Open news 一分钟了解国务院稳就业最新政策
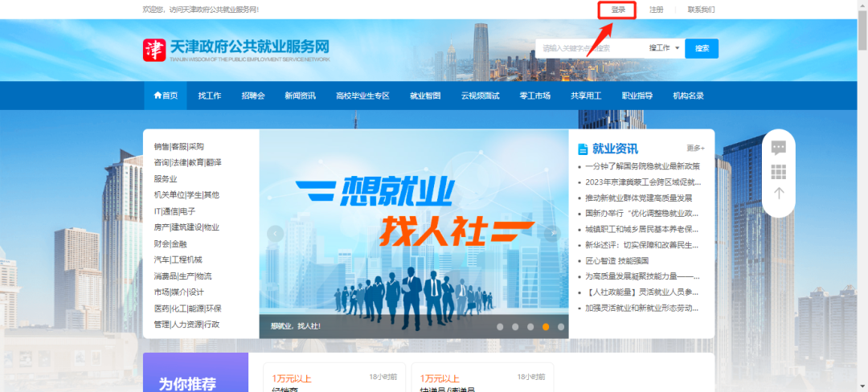The width and height of the screenshot is (868, 392). [x=643, y=165]
